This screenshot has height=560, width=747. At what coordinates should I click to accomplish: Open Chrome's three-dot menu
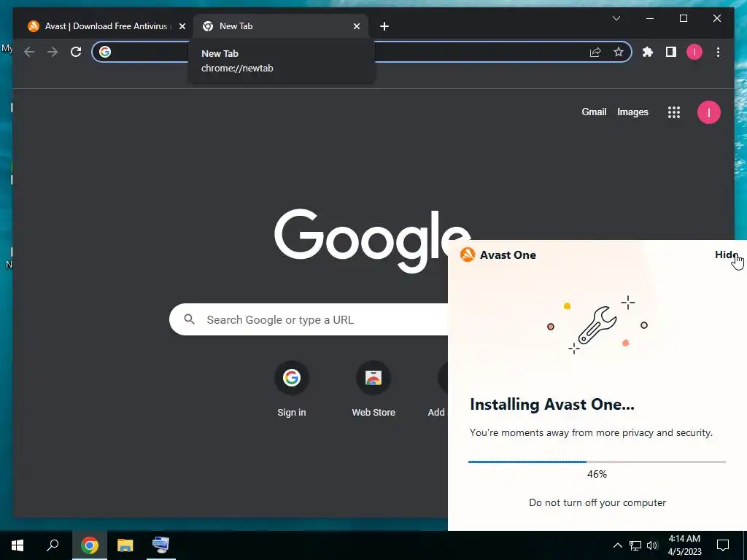pos(718,52)
